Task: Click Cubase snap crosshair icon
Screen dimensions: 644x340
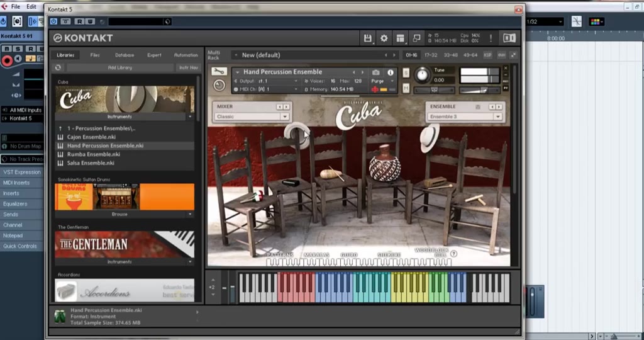Action: (x=577, y=22)
